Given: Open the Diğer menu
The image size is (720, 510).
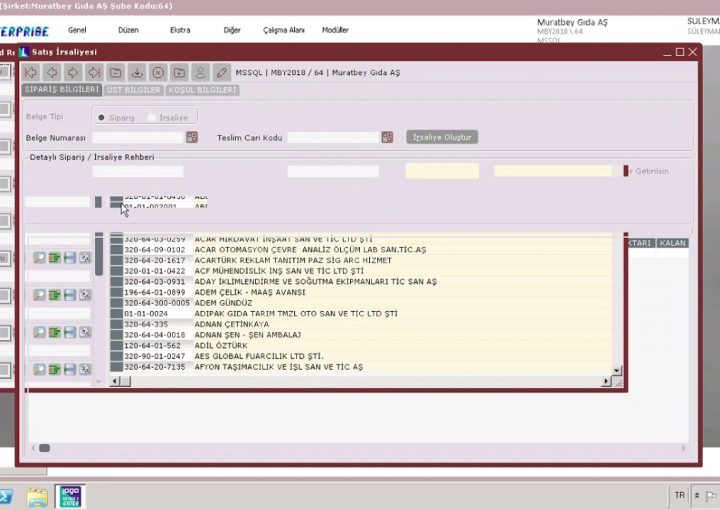Looking at the screenshot, I should pos(232,30).
